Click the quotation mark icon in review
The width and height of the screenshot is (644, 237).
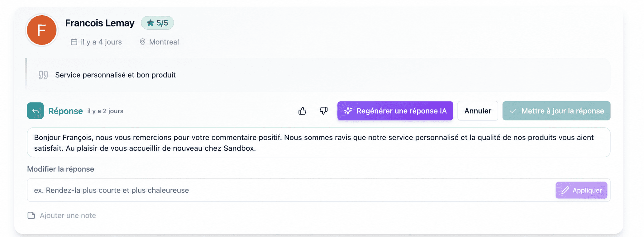click(43, 75)
